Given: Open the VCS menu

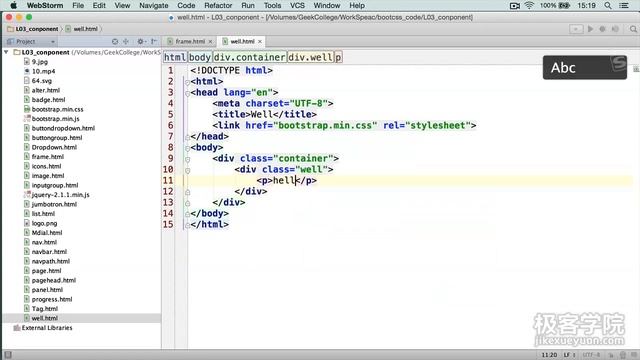Looking at the screenshot, I should [x=297, y=5].
